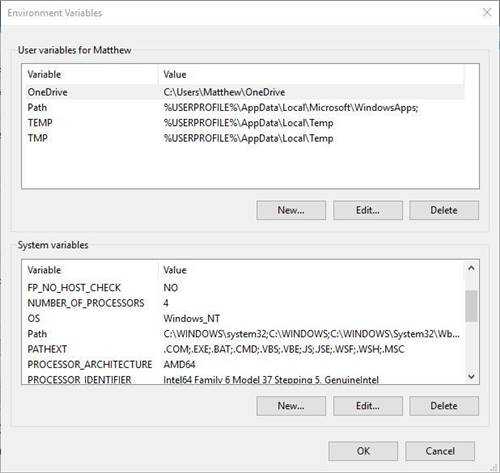Select the TEMP user variable

tap(243, 123)
